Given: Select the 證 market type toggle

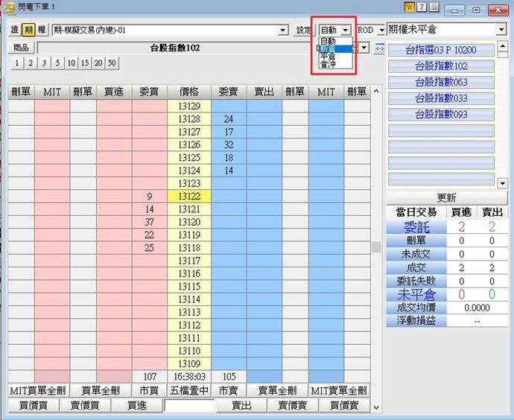Looking at the screenshot, I should coord(15,30).
